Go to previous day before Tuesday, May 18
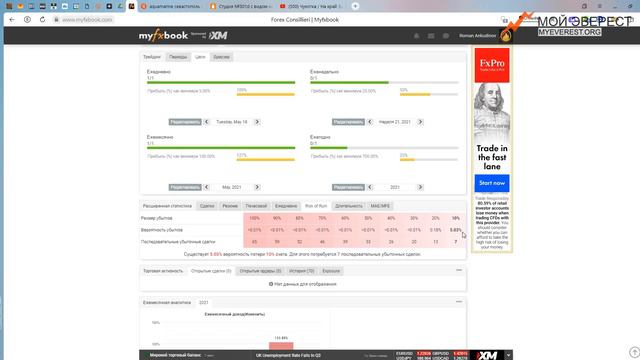Viewport: 640px width, 360px height. pos(207,122)
